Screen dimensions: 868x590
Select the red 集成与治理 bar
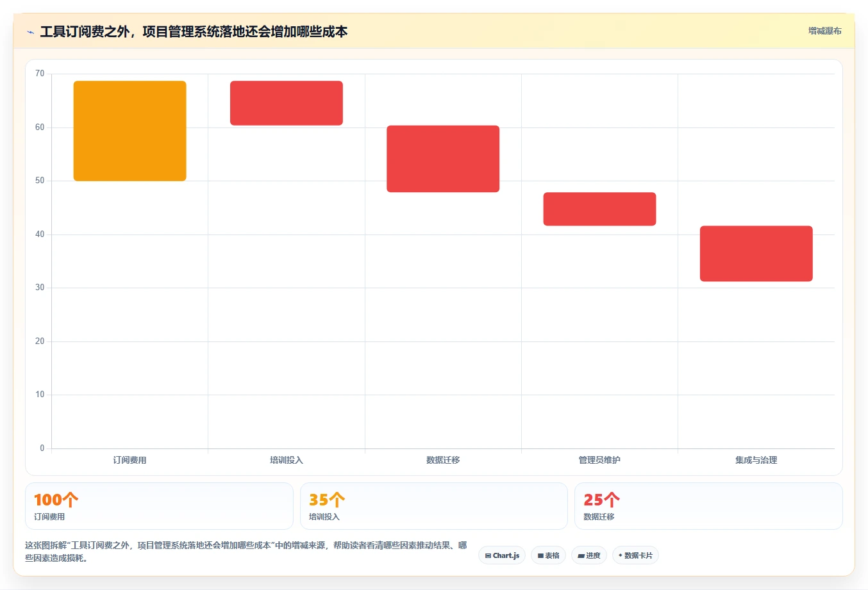pyautogui.click(x=756, y=254)
